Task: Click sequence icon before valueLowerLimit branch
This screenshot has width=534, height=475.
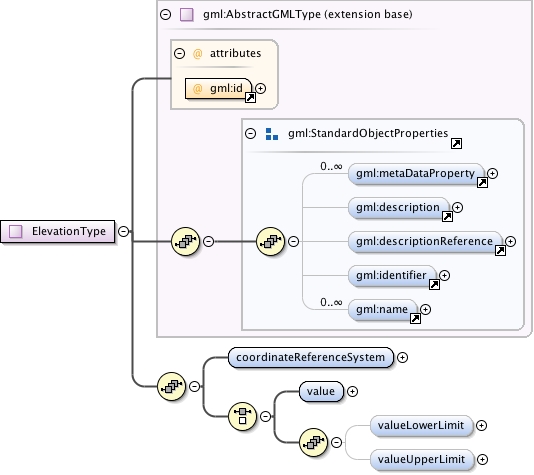Action: pos(313,442)
